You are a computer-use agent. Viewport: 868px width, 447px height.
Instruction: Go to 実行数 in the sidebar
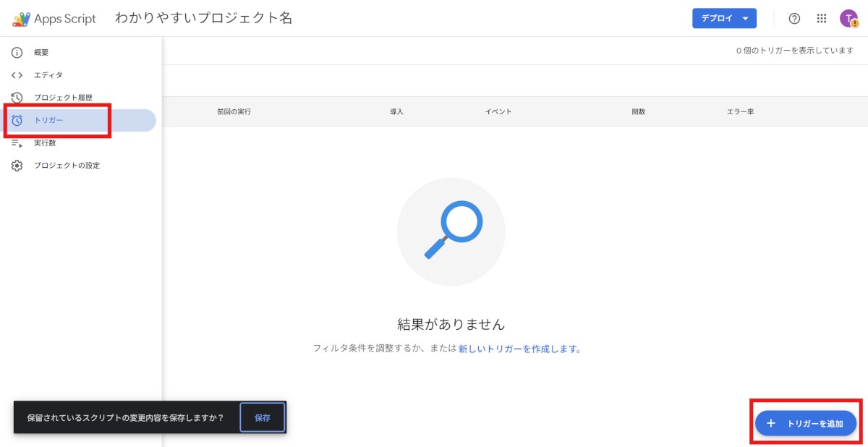(x=45, y=143)
